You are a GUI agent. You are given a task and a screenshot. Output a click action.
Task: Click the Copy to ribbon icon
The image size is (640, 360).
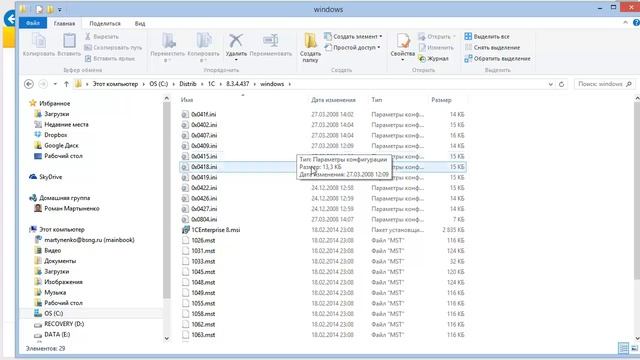pos(203,41)
